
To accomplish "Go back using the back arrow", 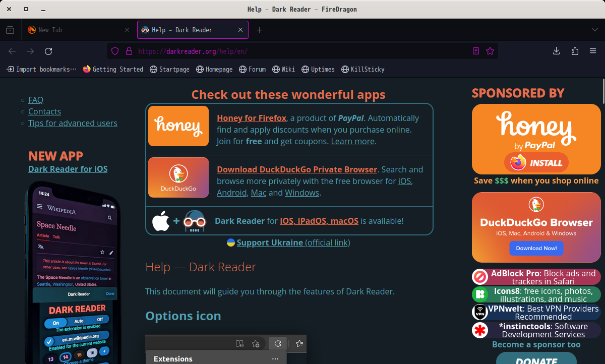I will (12, 51).
